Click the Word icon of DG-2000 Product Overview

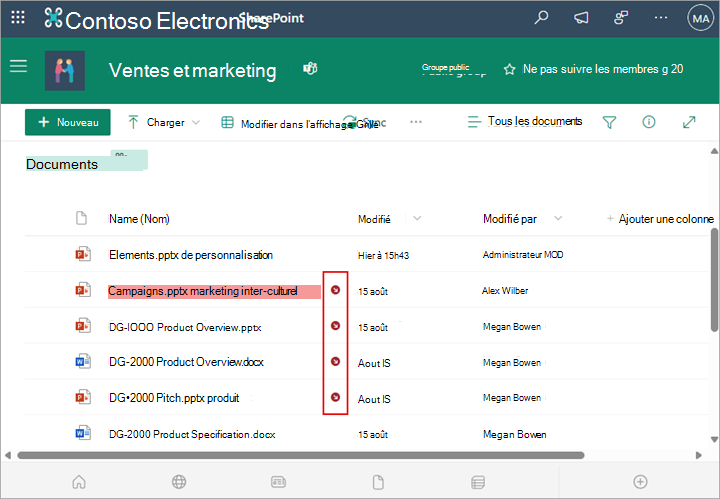click(x=83, y=362)
